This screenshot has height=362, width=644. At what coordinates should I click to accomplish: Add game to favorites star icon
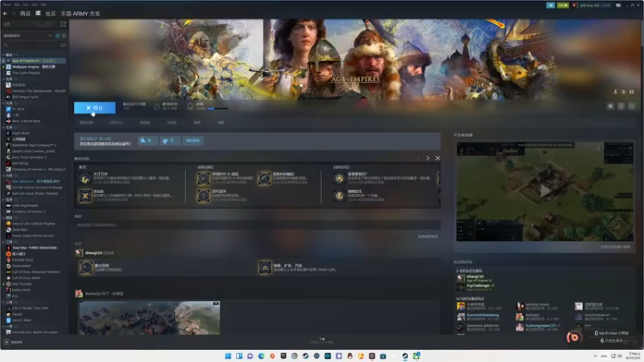[x=632, y=106]
